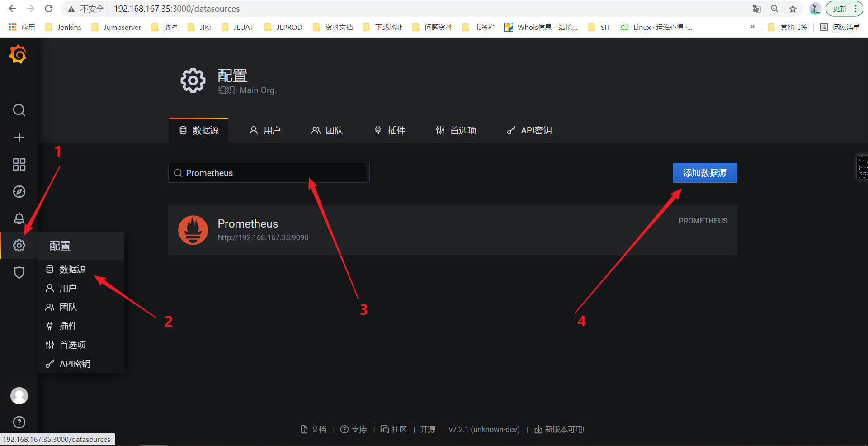The width and height of the screenshot is (868, 446).
Task: Select 数据源 in the configuration flyout menu
Action: pos(72,269)
